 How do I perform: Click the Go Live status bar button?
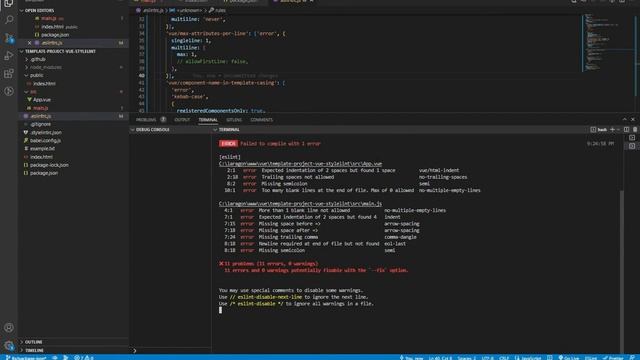(x=569, y=358)
